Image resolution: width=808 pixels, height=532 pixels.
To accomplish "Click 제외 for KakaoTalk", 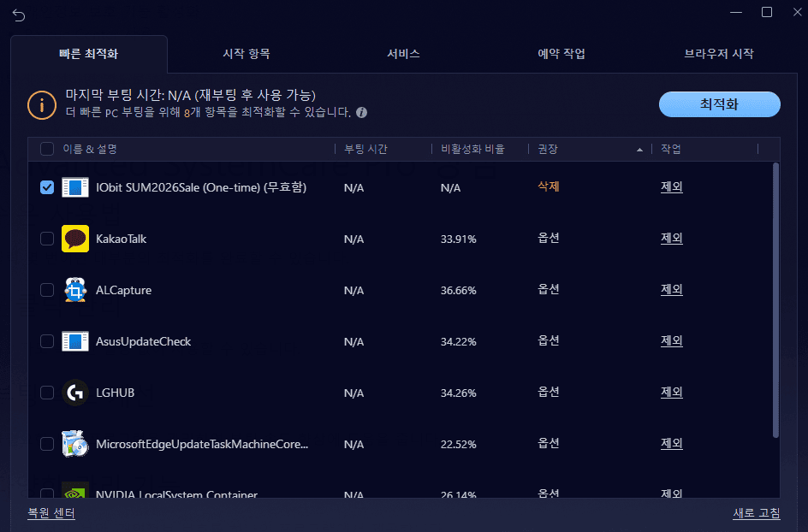I will [x=671, y=238].
